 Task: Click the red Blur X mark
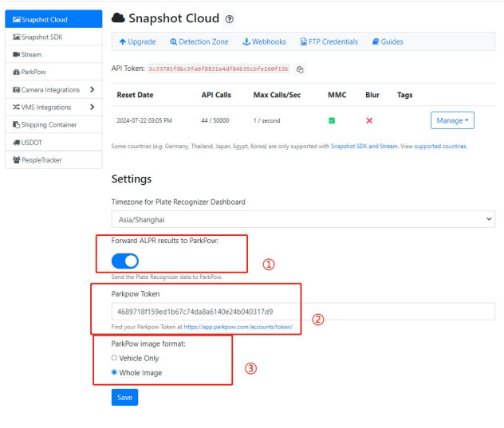[369, 120]
